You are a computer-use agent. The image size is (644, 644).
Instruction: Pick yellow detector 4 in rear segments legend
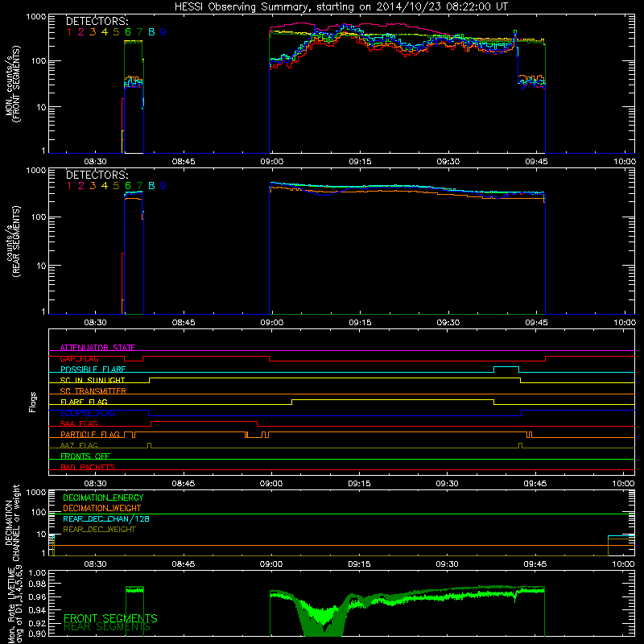coord(105,186)
